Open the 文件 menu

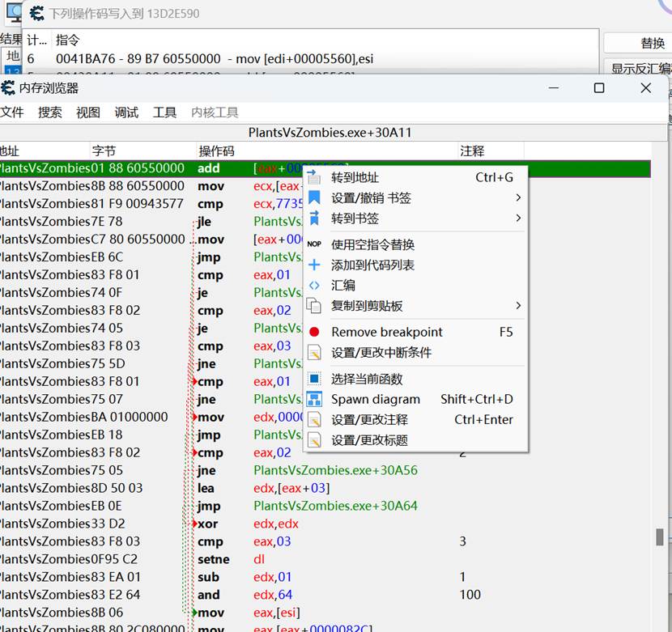12,112
